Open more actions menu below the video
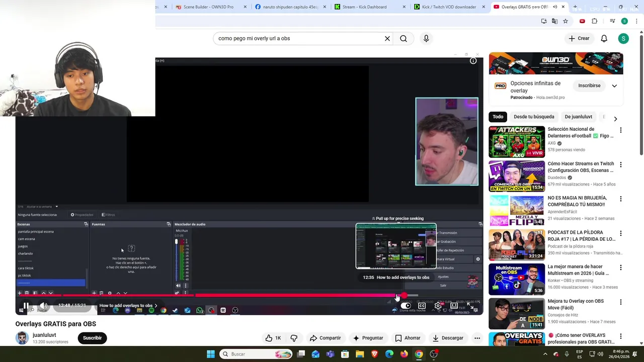Viewport: 644px width, 362px height. (x=477, y=338)
